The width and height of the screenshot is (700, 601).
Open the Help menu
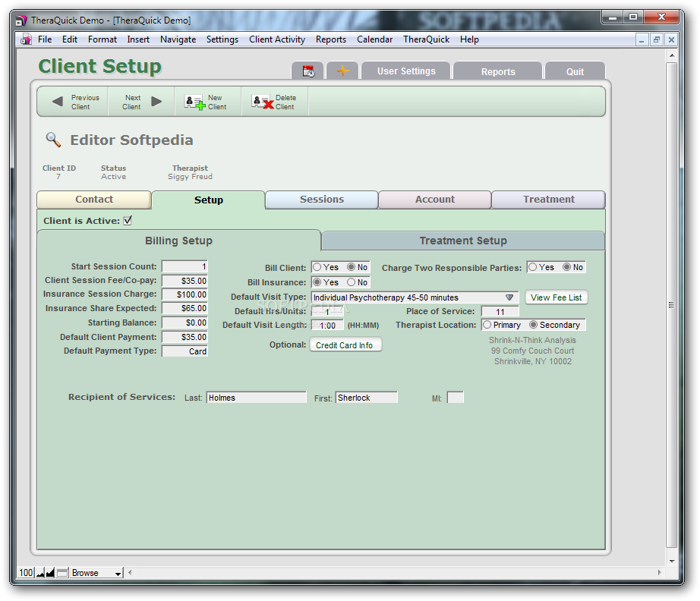470,39
